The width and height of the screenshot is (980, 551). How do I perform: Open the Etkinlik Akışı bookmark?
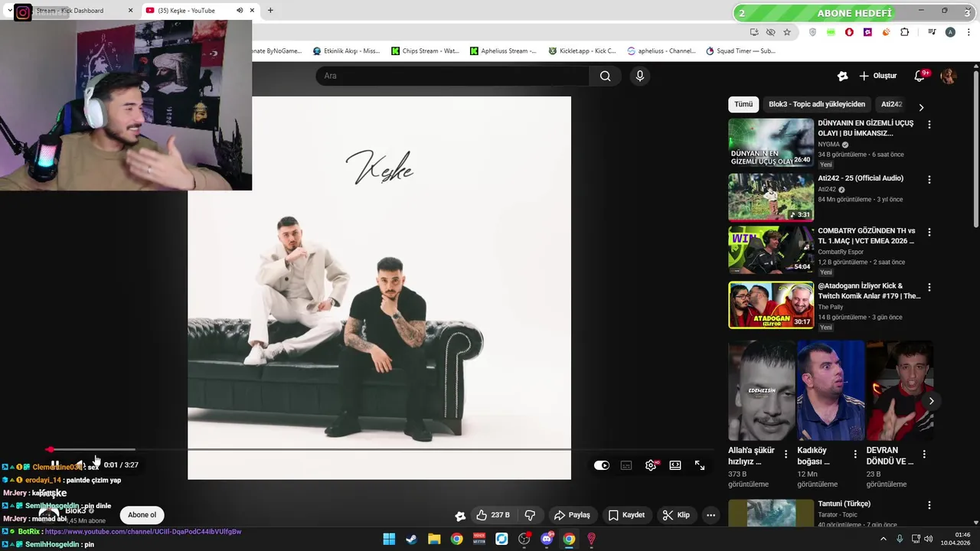[346, 51]
